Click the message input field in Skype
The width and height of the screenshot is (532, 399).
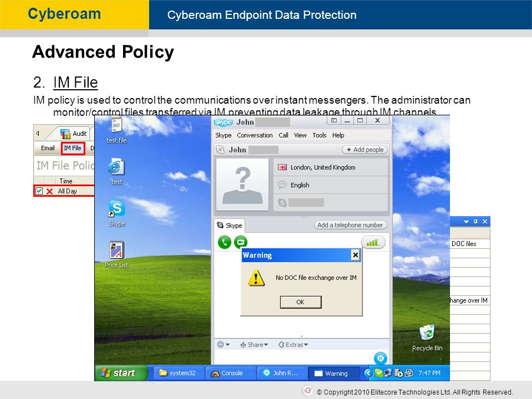point(294,357)
